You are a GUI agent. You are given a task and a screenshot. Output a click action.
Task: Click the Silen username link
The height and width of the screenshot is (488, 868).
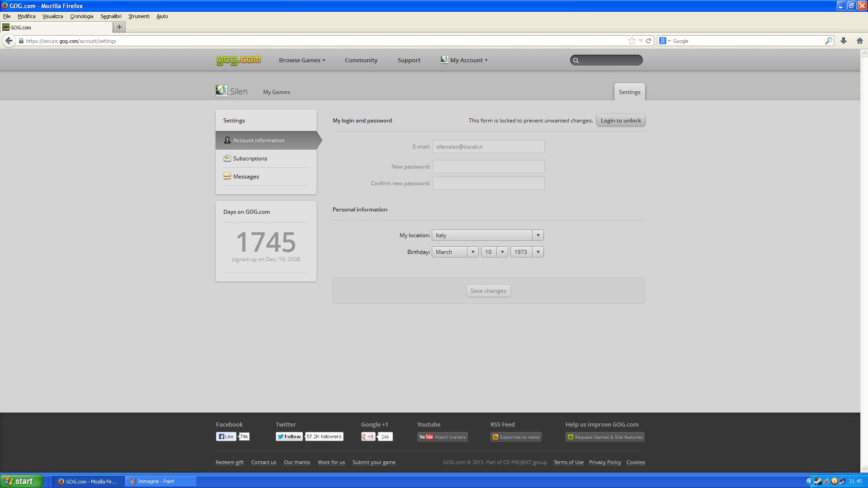[x=239, y=91]
